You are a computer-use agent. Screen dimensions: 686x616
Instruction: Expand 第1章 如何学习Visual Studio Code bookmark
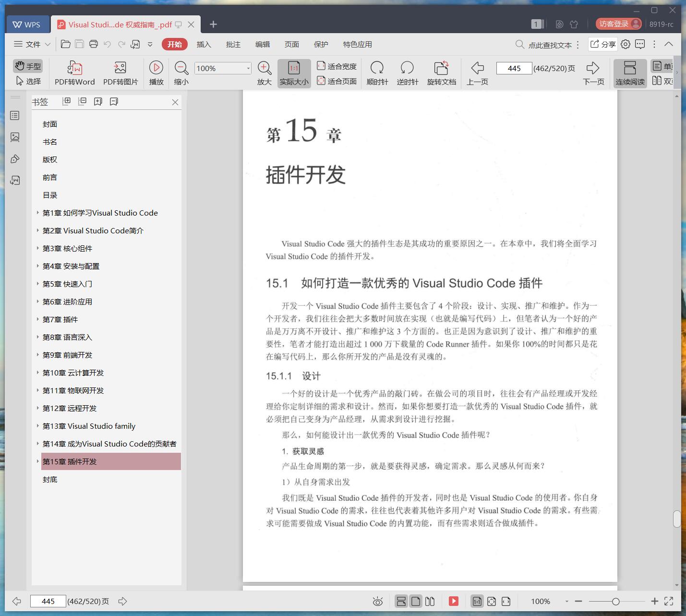pyautogui.click(x=38, y=212)
